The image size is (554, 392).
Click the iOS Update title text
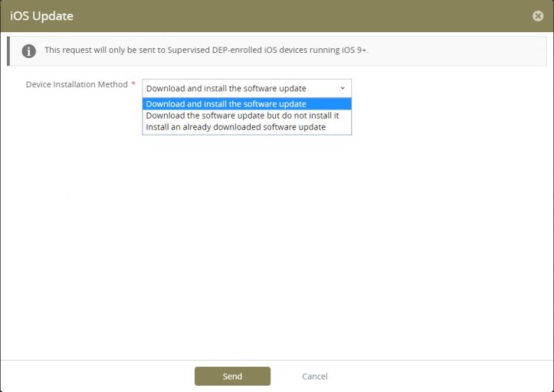42,16
